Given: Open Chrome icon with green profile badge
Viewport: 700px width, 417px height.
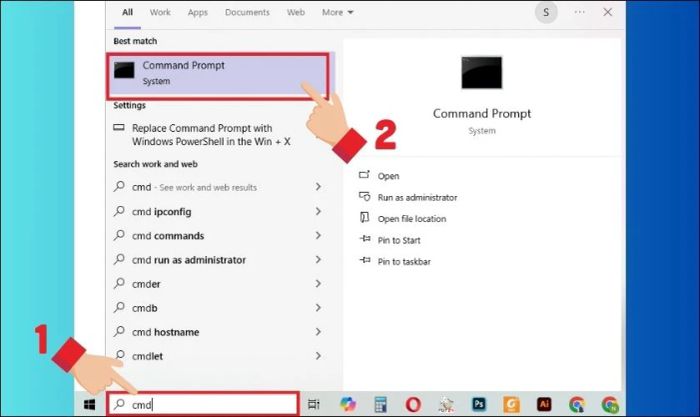Looking at the screenshot, I should (610, 404).
